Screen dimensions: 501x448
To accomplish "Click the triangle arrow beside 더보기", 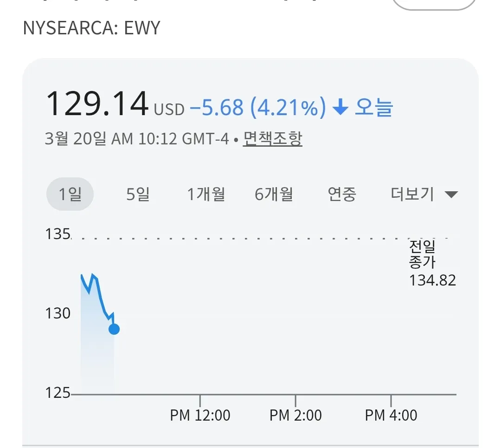I will [451, 195].
